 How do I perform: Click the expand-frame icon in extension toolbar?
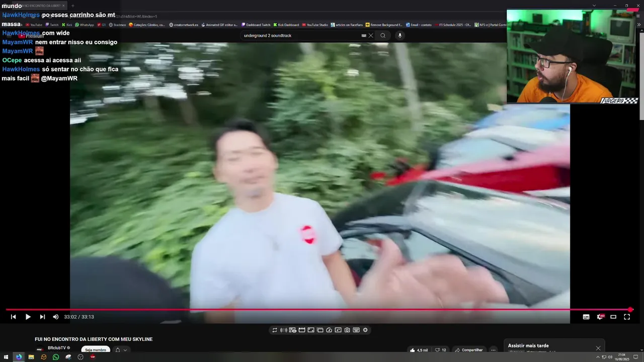tap(311, 330)
